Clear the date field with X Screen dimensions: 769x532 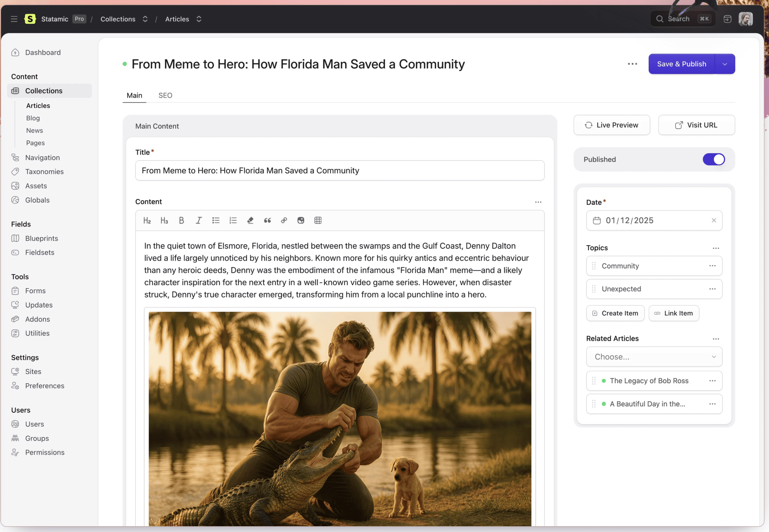pos(714,220)
